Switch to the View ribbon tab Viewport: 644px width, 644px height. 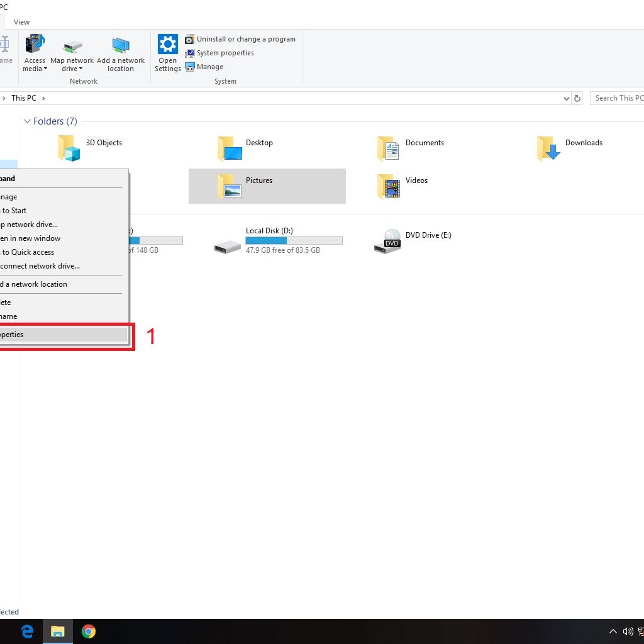coord(21,22)
